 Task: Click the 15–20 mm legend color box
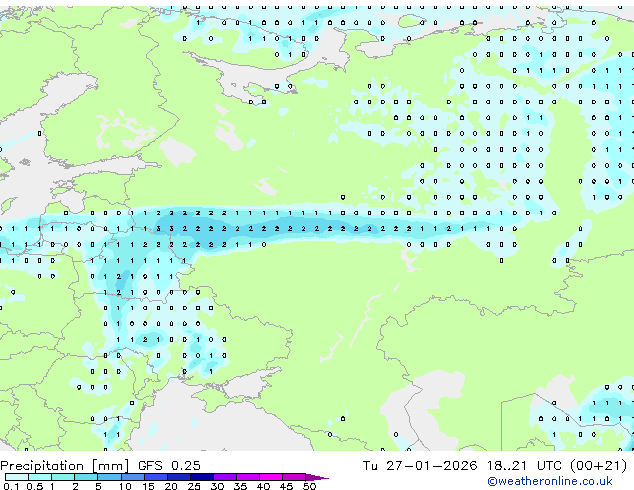[x=155, y=477]
